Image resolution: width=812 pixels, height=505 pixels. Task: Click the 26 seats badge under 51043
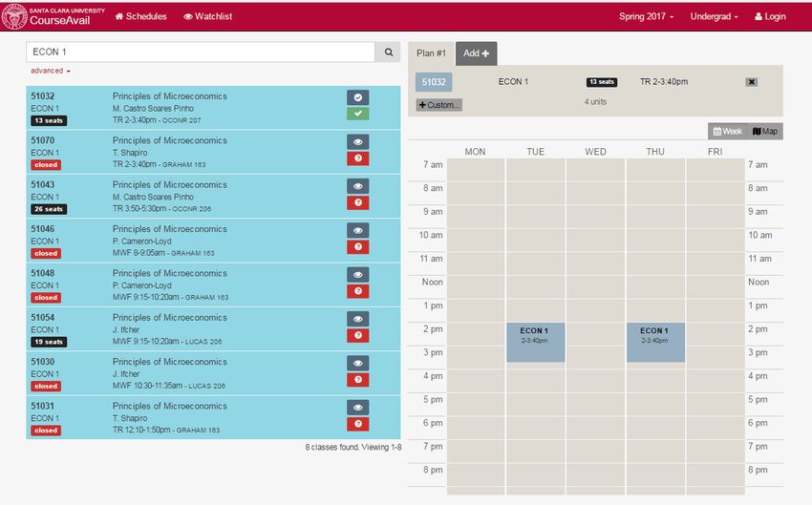49,209
